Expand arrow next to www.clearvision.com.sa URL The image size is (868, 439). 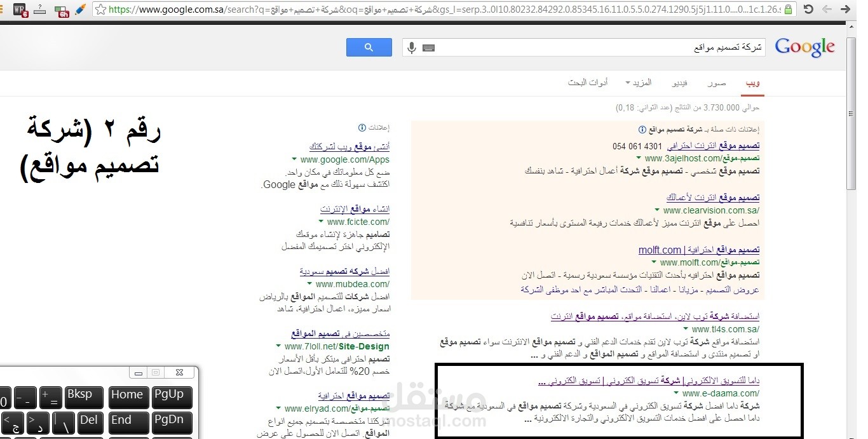click(656, 211)
